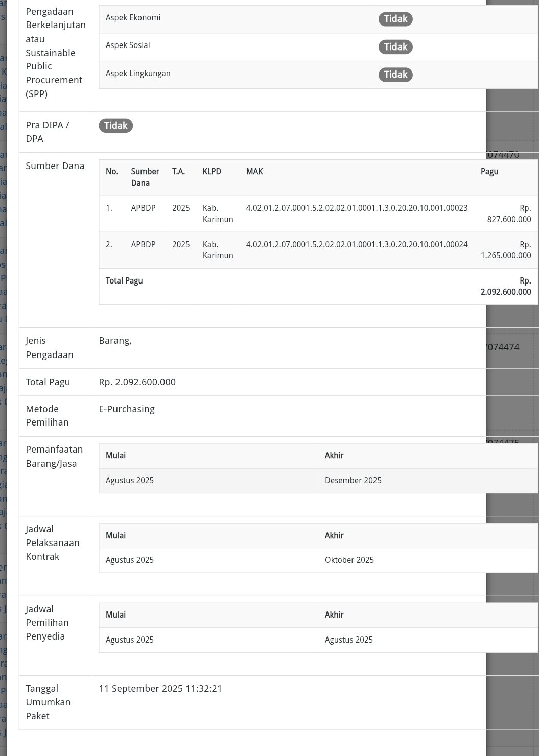Click Oktober 2025 in Jadwal Pelaksanaan Kontrak
This screenshot has width=539, height=756.
tap(349, 560)
